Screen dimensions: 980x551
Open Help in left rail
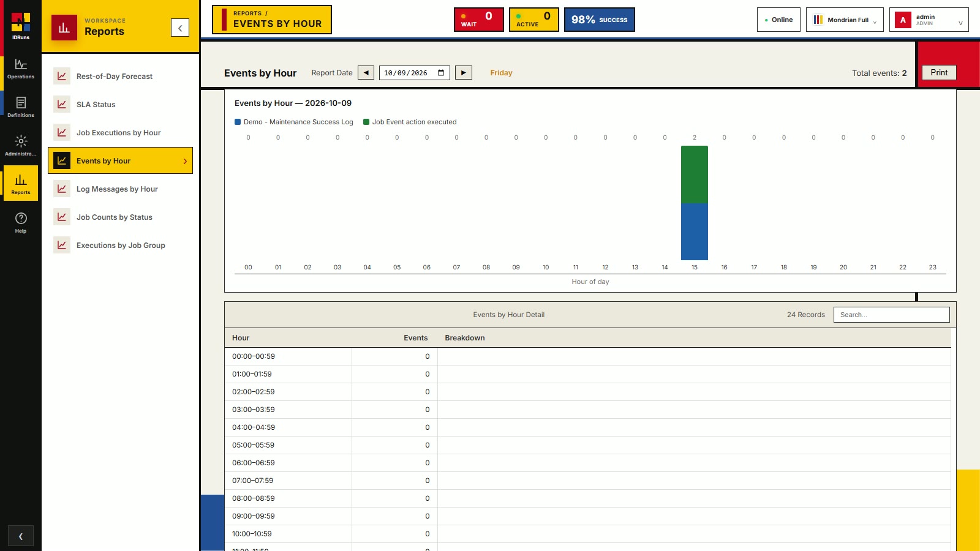tap(21, 223)
